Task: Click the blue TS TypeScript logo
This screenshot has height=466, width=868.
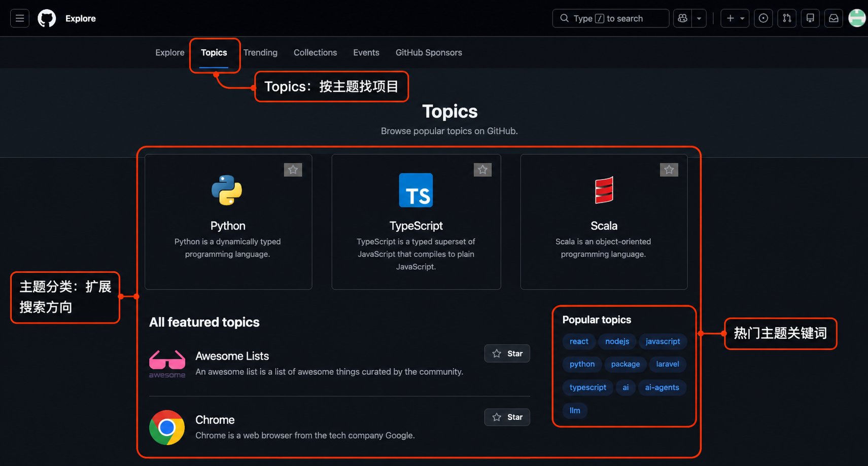Action: [416, 190]
